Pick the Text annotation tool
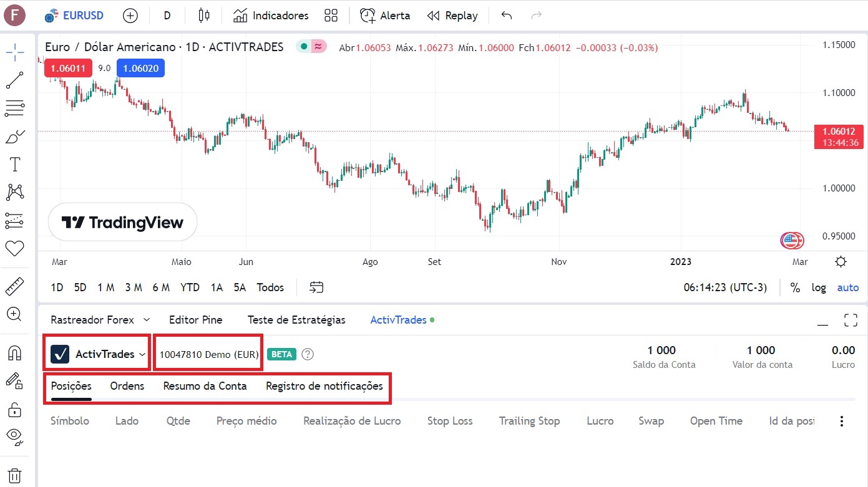Screen dimensions: 868x487 click(15, 164)
